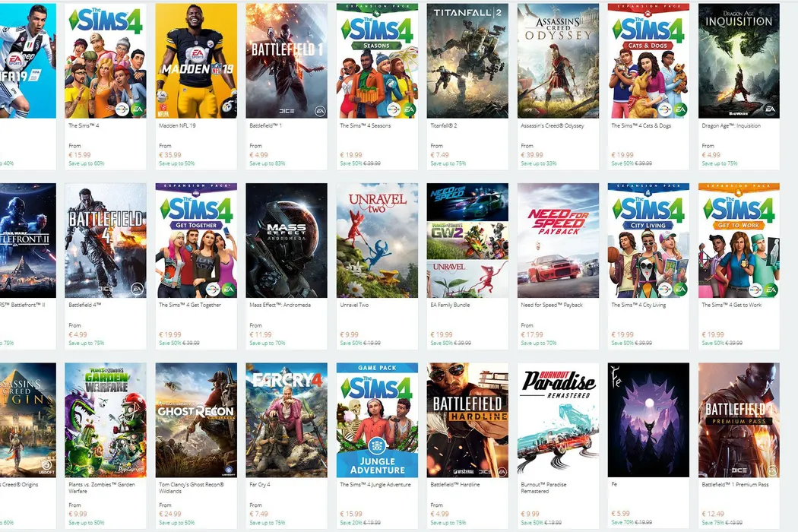Click the Unravel Two cover image
798x532 pixels.
point(377,241)
